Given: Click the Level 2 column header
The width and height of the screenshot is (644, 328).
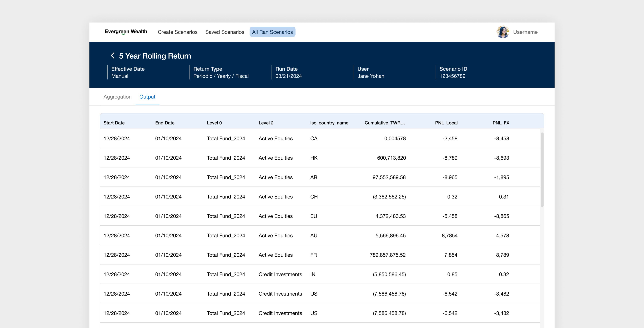Looking at the screenshot, I should pyautogui.click(x=266, y=123).
